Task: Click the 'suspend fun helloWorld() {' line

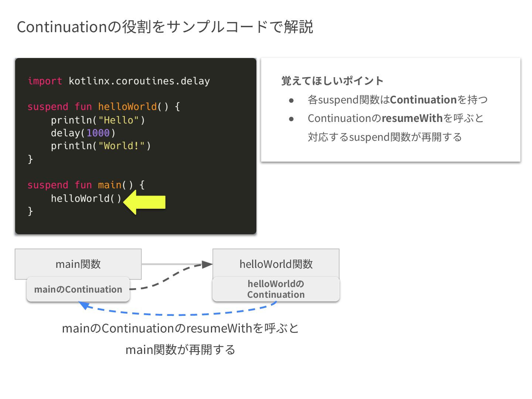Action: tap(104, 106)
